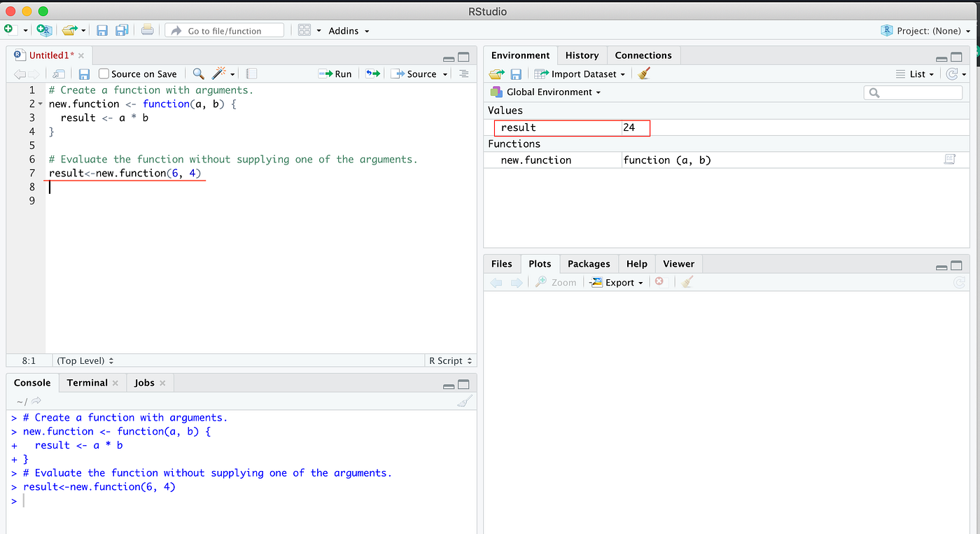Screen dimensions: 980x534
Task: Save the workspace to a file
Action: [x=516, y=73]
